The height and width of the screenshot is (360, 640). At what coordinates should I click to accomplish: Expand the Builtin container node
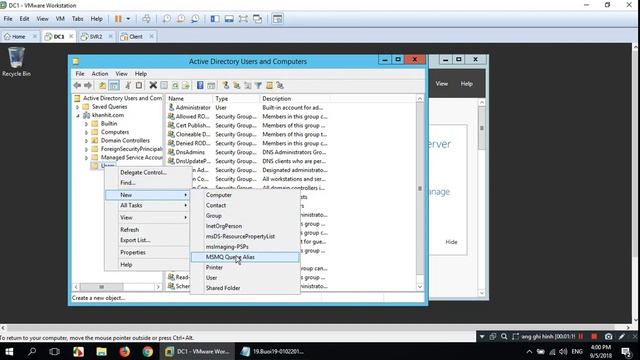pos(86,124)
